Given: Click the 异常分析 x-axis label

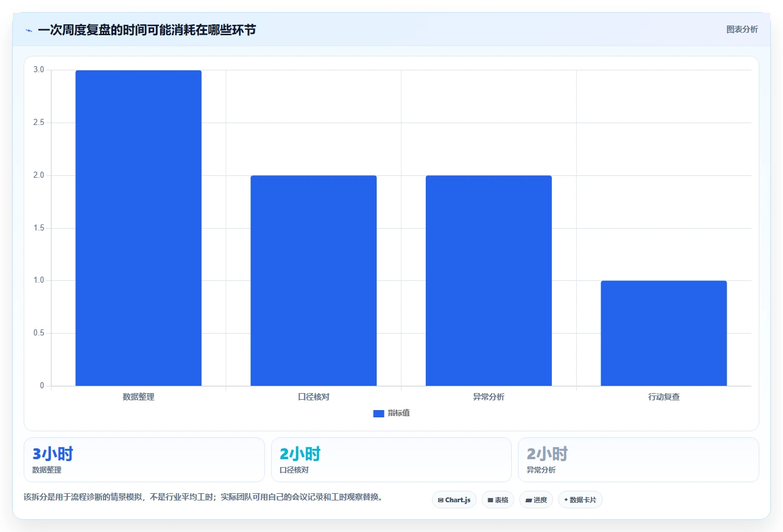Looking at the screenshot, I should pyautogui.click(x=489, y=397).
